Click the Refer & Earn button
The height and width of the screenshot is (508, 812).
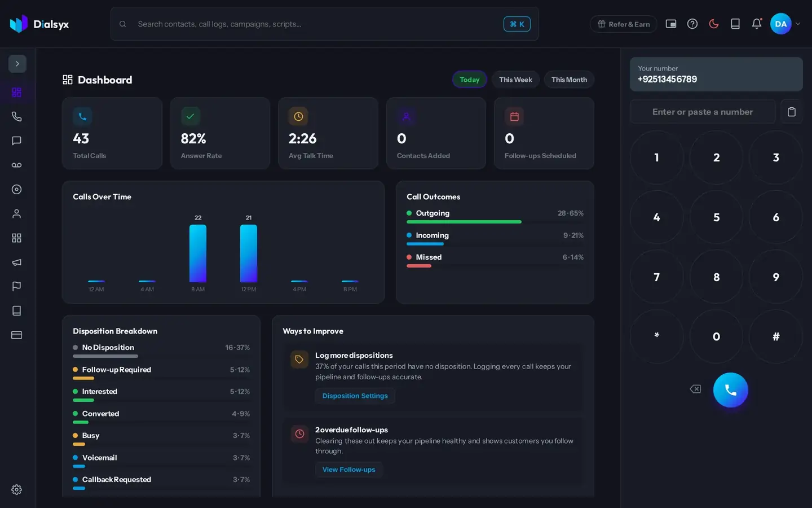click(x=624, y=24)
